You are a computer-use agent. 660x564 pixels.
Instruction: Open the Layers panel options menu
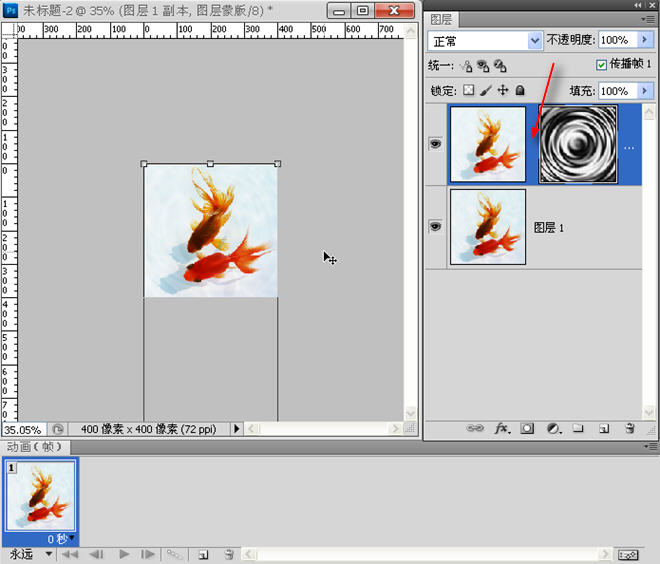(x=650, y=19)
